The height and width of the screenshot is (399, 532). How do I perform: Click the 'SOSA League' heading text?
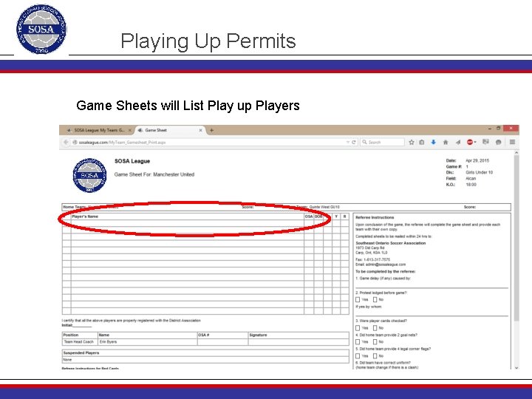(x=132, y=161)
